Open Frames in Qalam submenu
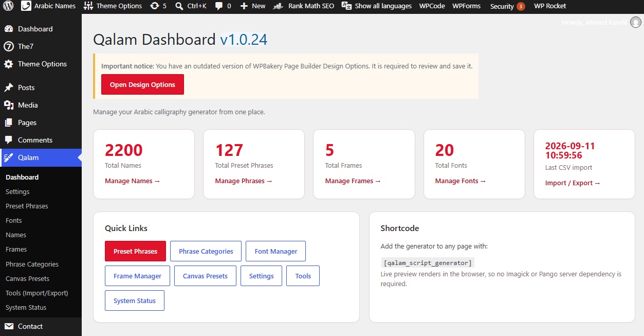Viewport: 644px width, 336px height. [16, 249]
